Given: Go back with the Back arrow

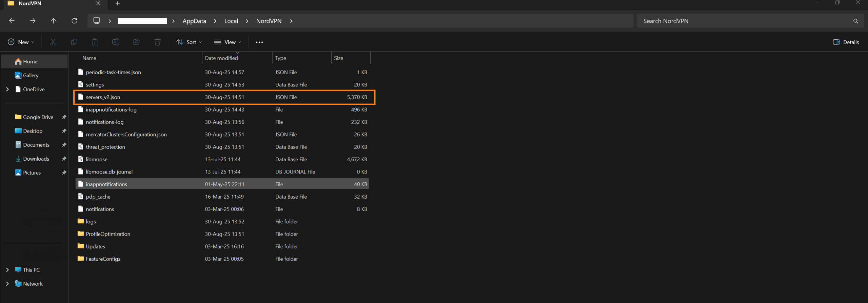Looking at the screenshot, I should coord(12,21).
